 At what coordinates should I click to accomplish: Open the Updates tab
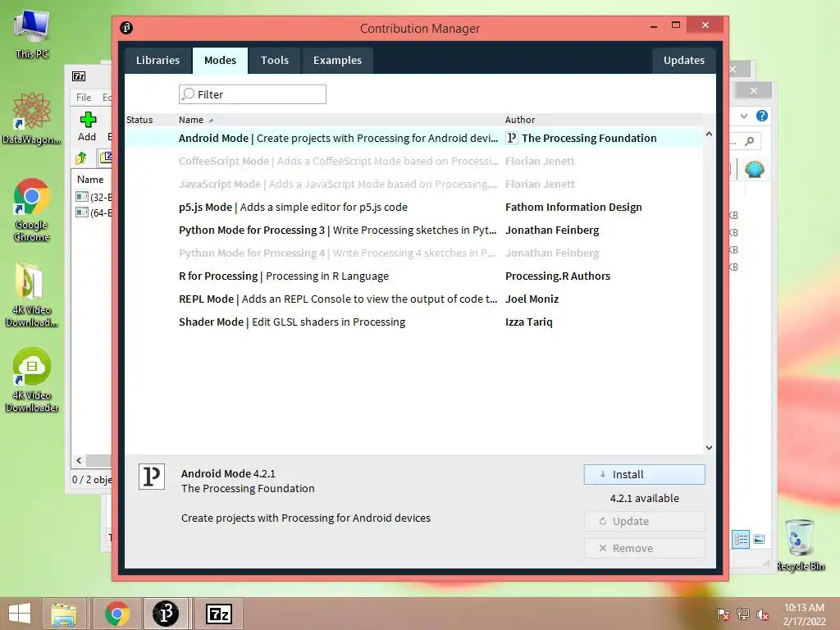684,60
